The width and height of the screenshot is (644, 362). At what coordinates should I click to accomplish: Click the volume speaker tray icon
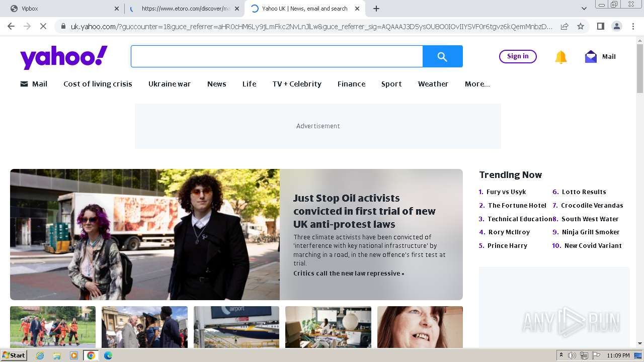point(572,355)
